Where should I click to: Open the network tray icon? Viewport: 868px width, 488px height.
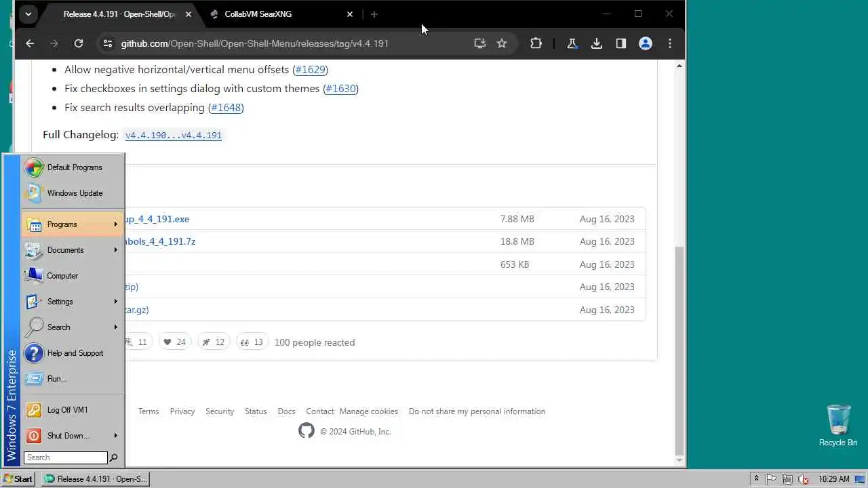(x=787, y=479)
